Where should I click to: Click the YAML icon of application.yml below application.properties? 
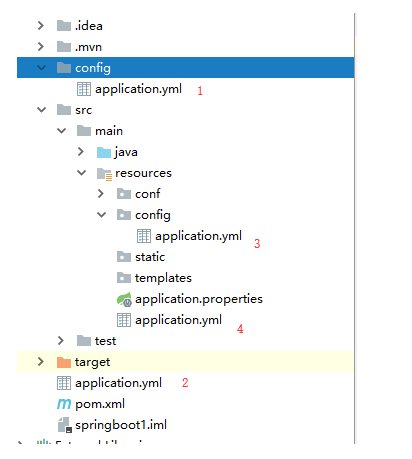click(124, 320)
